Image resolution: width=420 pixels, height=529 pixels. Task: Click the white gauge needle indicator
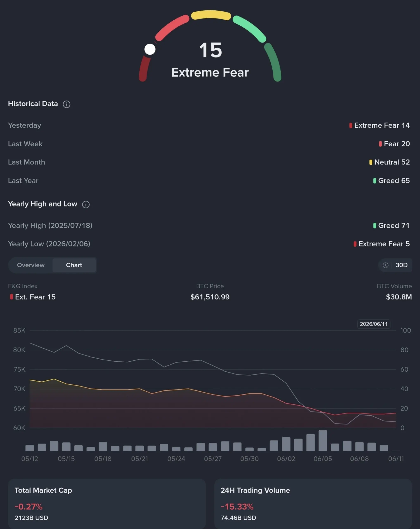click(x=150, y=49)
